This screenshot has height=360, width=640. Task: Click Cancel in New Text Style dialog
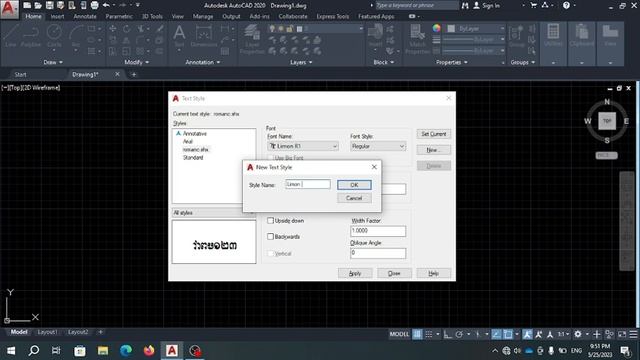354,198
